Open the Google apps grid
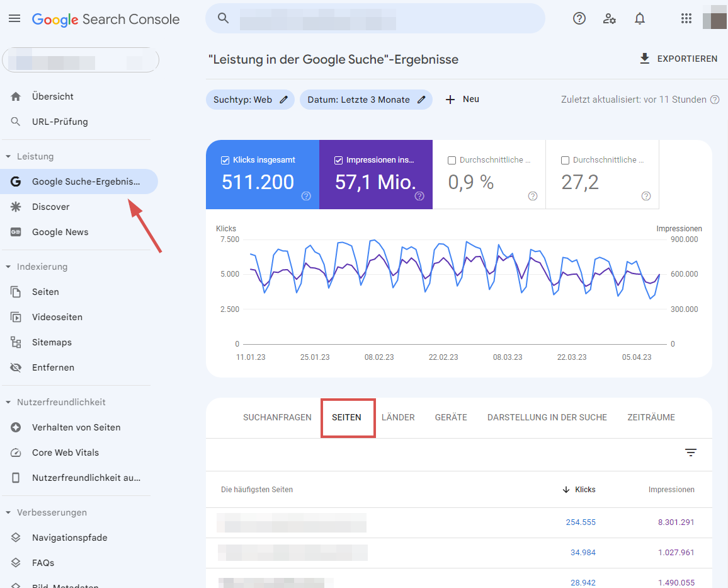 tap(686, 18)
